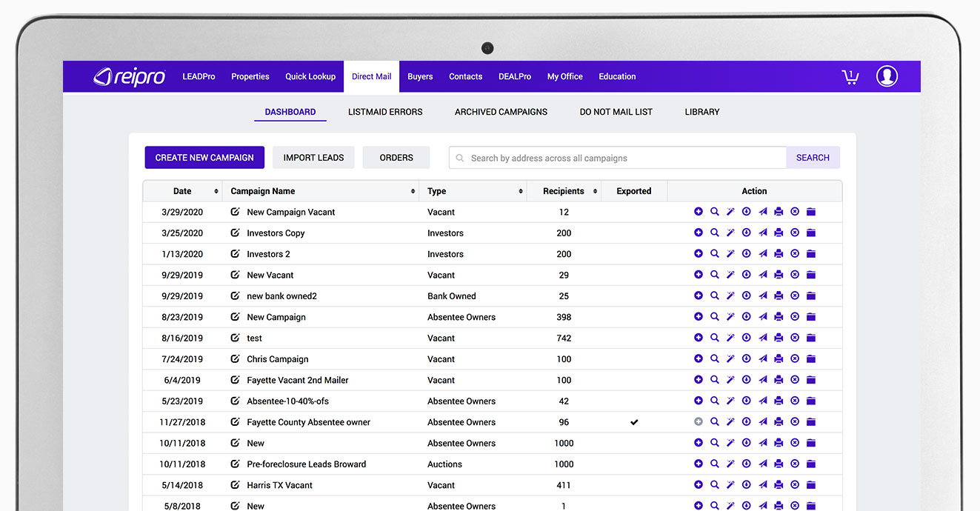
Task: Click printer icon in Chris Campaign row
Action: tap(779, 359)
